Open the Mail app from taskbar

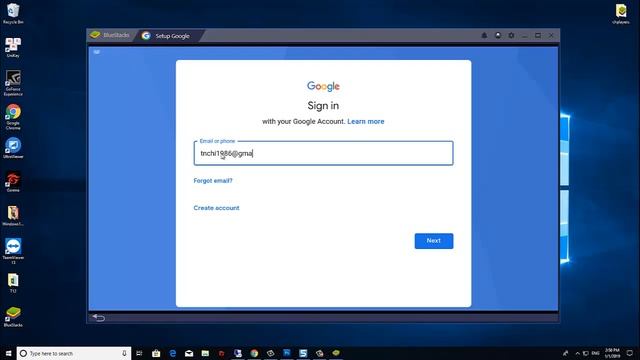(x=189, y=353)
